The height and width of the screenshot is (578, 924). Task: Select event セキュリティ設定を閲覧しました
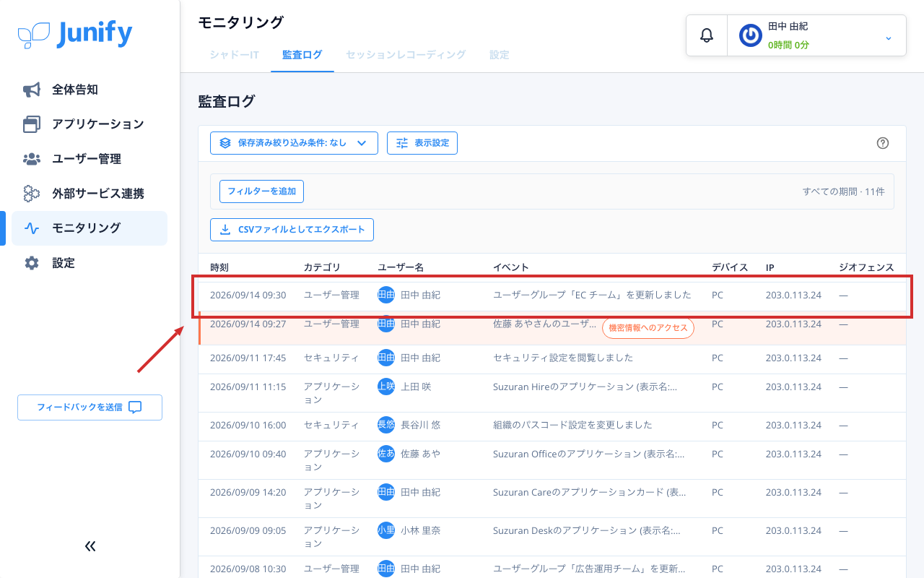(563, 358)
